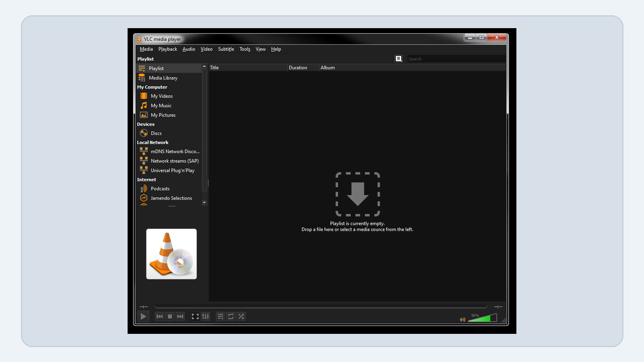Open the Help menu
644x362 pixels.
[276, 49]
